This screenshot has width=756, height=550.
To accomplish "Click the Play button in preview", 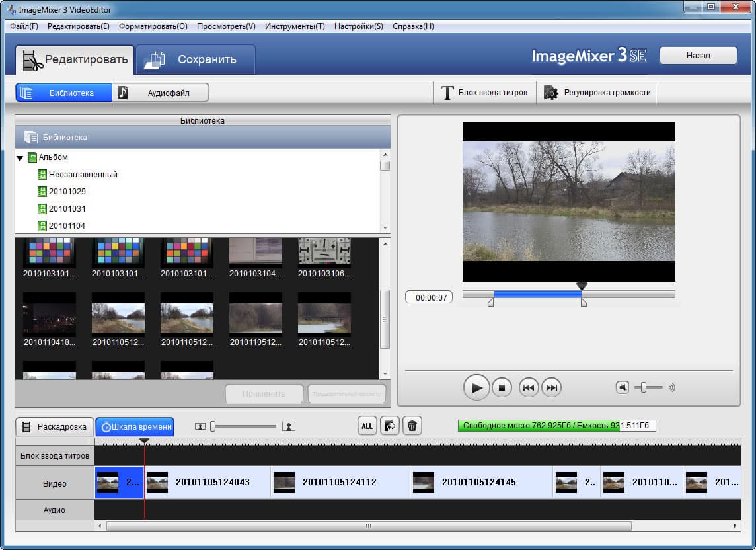I will (x=476, y=387).
